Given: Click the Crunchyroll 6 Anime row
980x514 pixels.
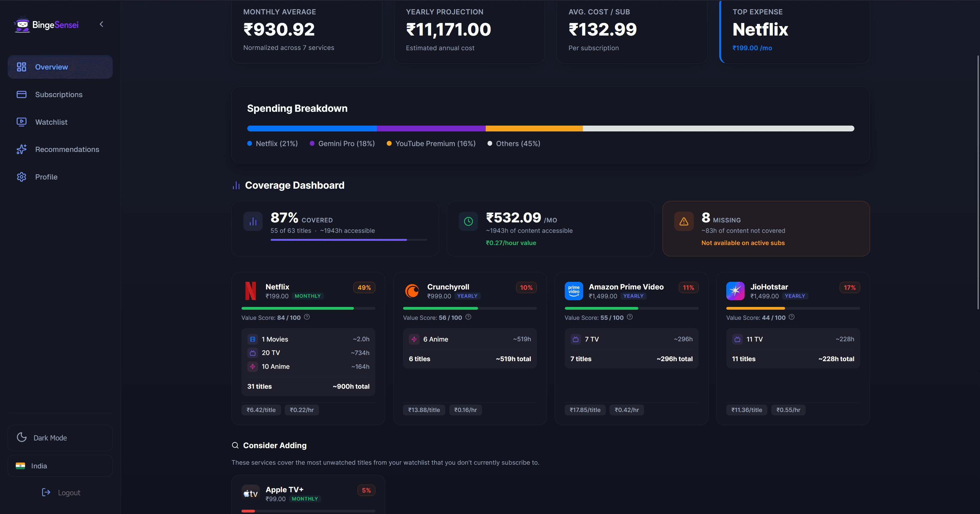Looking at the screenshot, I should point(470,339).
